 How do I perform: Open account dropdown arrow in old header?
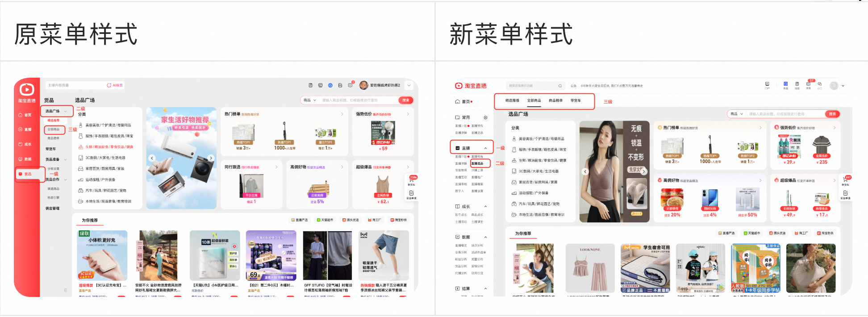point(409,85)
